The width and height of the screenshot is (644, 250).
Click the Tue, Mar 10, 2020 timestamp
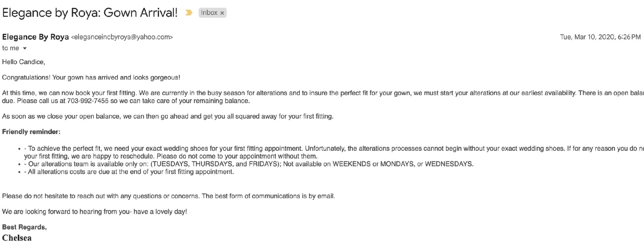(600, 37)
